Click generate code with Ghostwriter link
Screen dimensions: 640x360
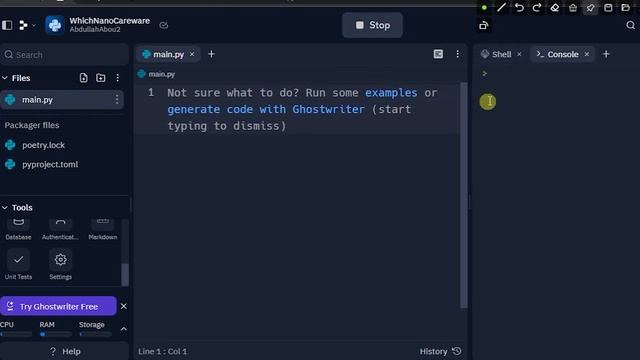click(x=266, y=109)
